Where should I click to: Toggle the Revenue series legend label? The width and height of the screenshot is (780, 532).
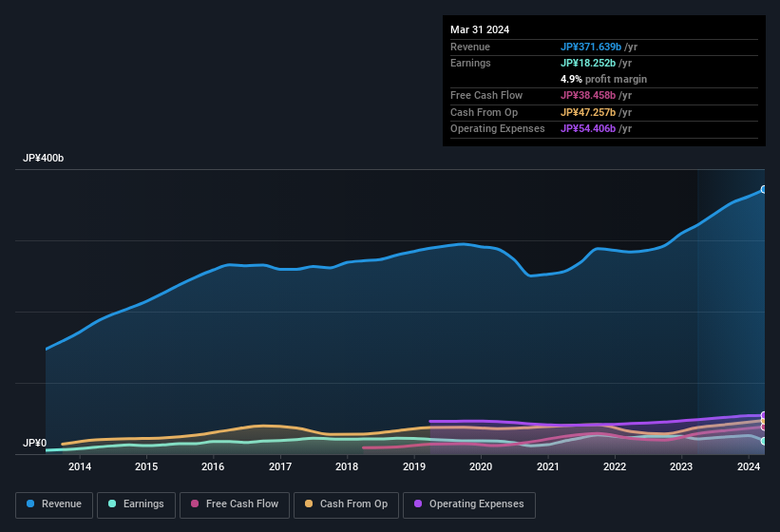[x=62, y=504]
